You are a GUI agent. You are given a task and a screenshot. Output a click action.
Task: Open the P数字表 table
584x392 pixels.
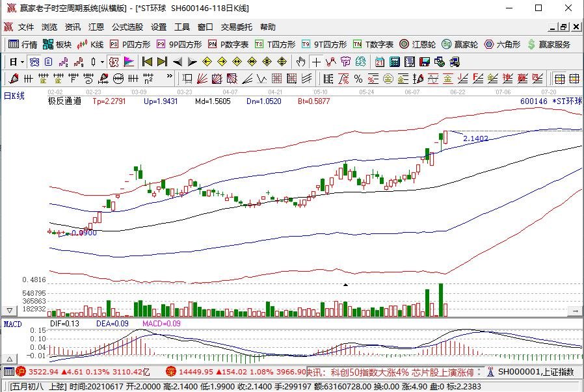(x=228, y=45)
